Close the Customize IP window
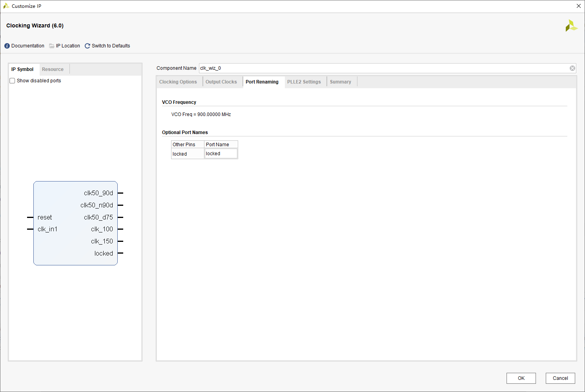The height and width of the screenshot is (392, 585). 578,6
